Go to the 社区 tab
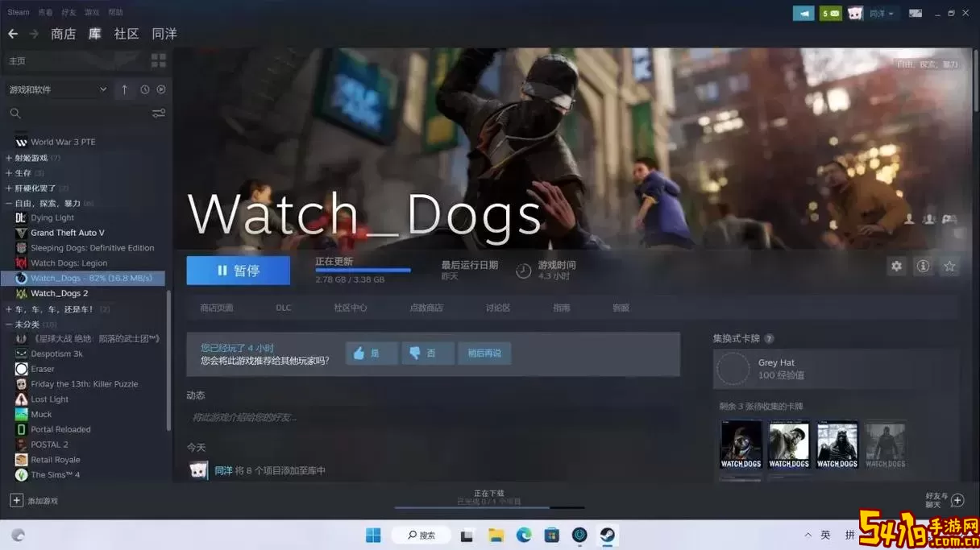 coord(127,34)
